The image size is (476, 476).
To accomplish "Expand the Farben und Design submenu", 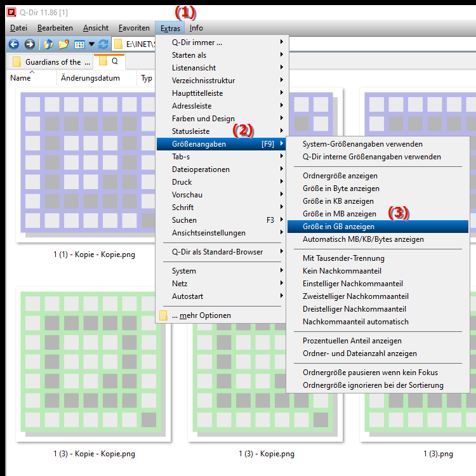I will point(221,119).
